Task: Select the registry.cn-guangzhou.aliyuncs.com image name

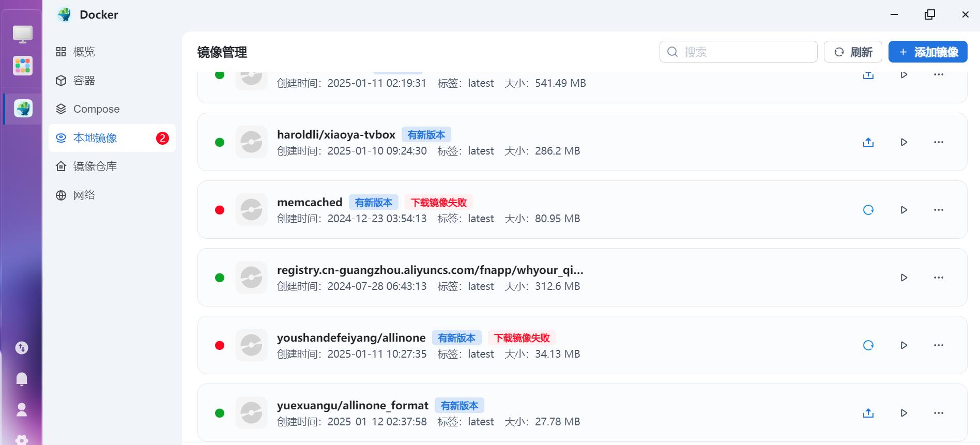Action: tap(430, 270)
